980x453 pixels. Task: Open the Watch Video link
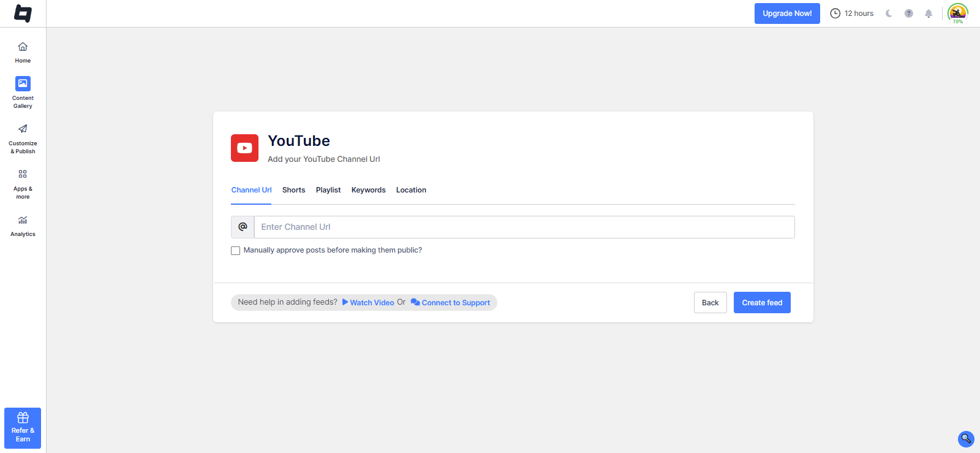click(368, 303)
